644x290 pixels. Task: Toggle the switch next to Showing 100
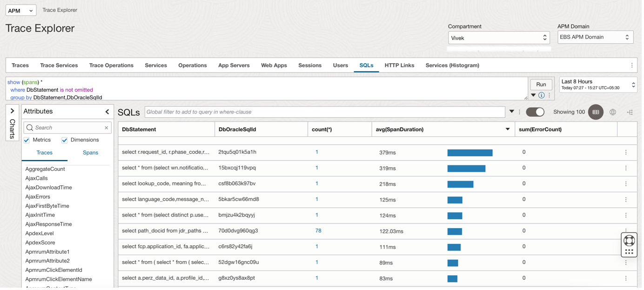535,112
